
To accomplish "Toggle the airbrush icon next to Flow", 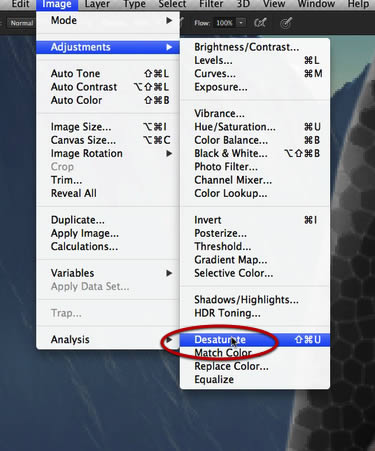I will [x=260, y=23].
